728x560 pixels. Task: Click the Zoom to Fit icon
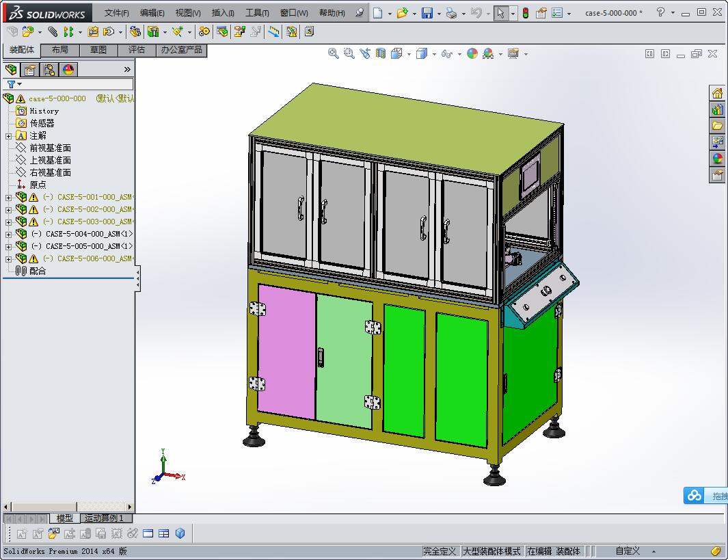click(332, 53)
